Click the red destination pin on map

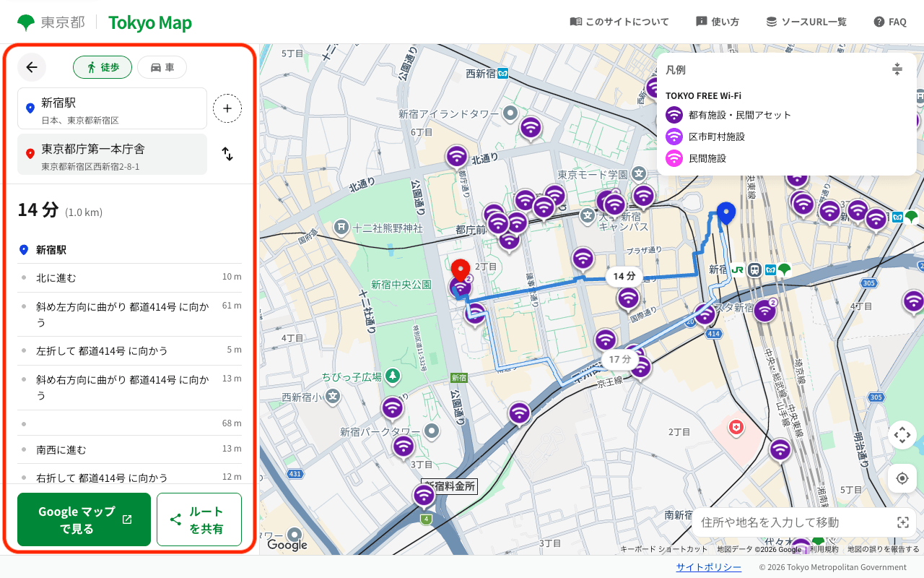(461, 271)
